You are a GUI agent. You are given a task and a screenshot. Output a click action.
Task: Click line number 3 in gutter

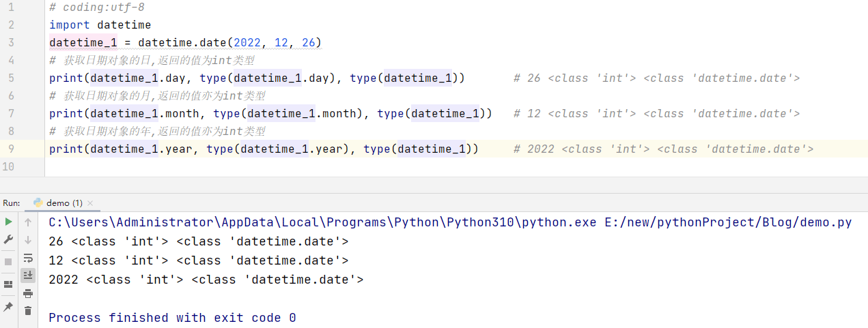point(10,42)
